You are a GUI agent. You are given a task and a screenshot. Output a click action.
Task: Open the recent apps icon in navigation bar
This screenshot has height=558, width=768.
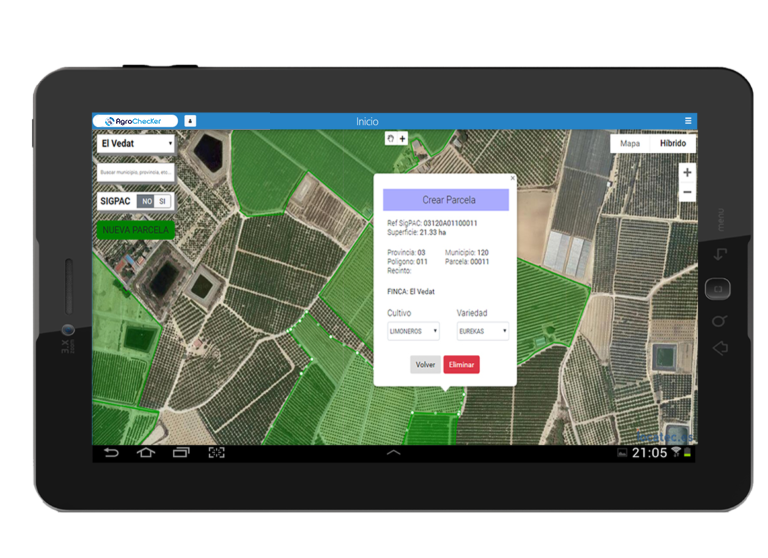(181, 453)
